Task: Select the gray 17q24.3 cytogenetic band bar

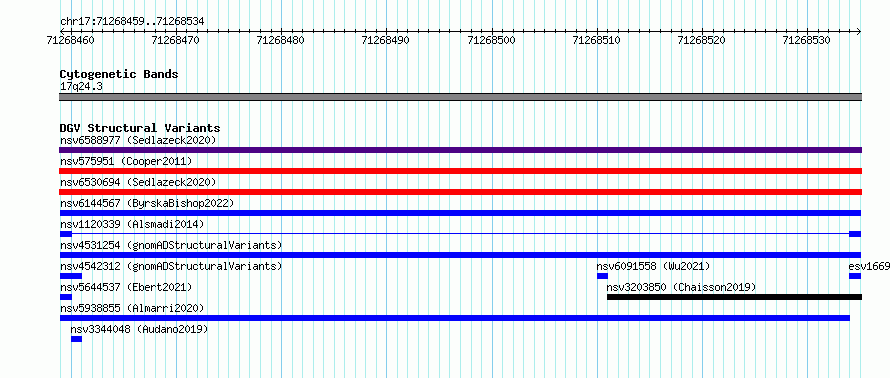Action: tap(460, 97)
